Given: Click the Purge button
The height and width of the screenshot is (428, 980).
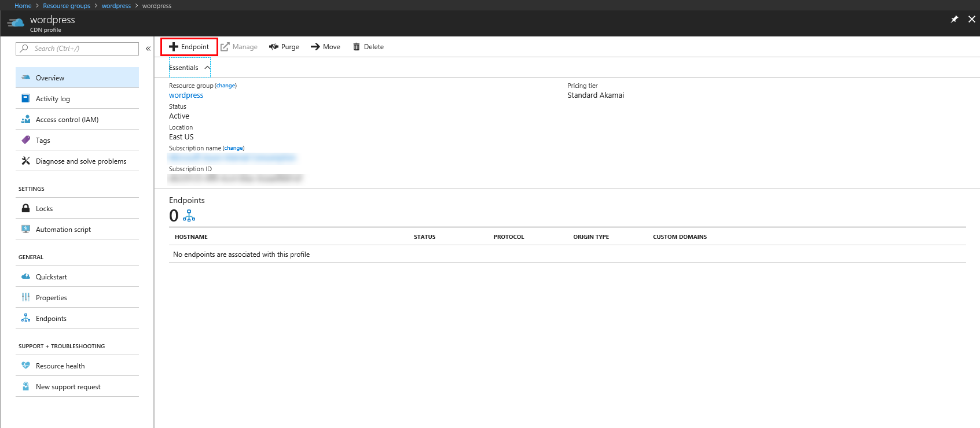Looking at the screenshot, I should tap(284, 47).
